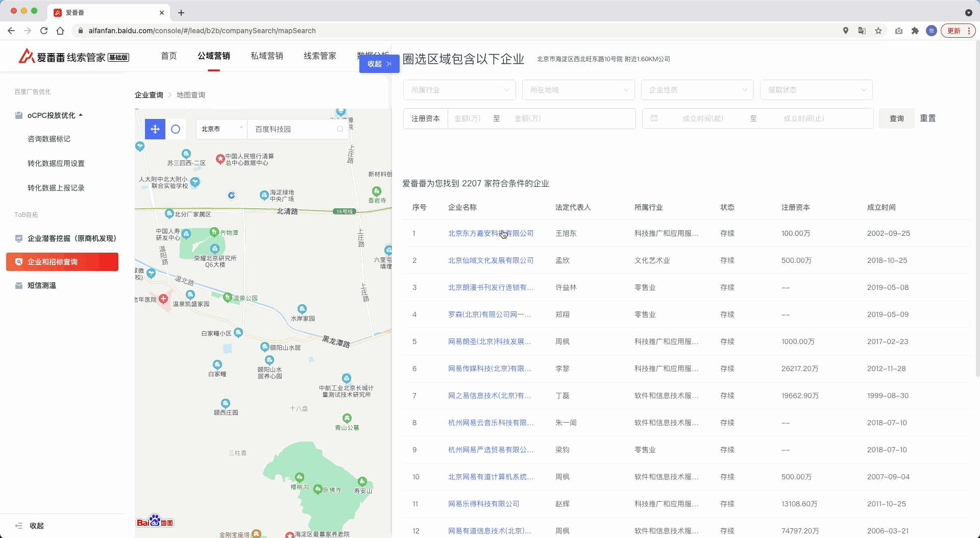Image resolution: width=980 pixels, height=538 pixels.
Task: Click the calendar icon in date range
Action: pyautogui.click(x=654, y=118)
